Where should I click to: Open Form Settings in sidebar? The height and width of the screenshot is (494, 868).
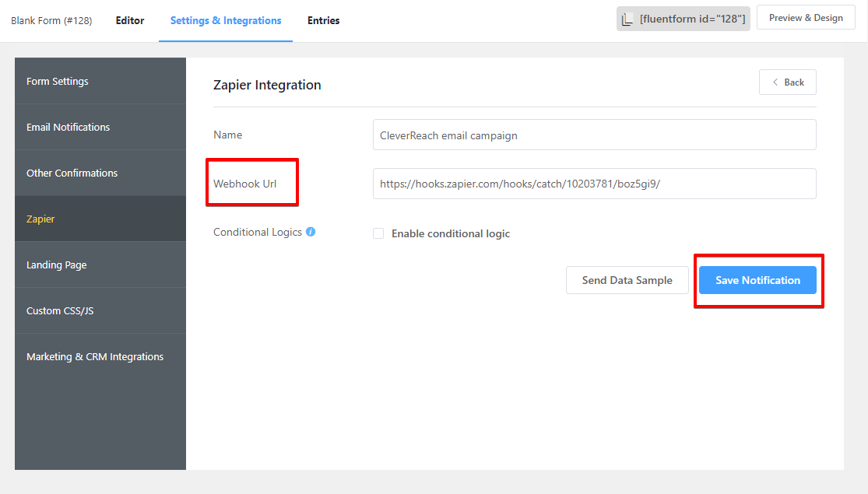point(100,81)
